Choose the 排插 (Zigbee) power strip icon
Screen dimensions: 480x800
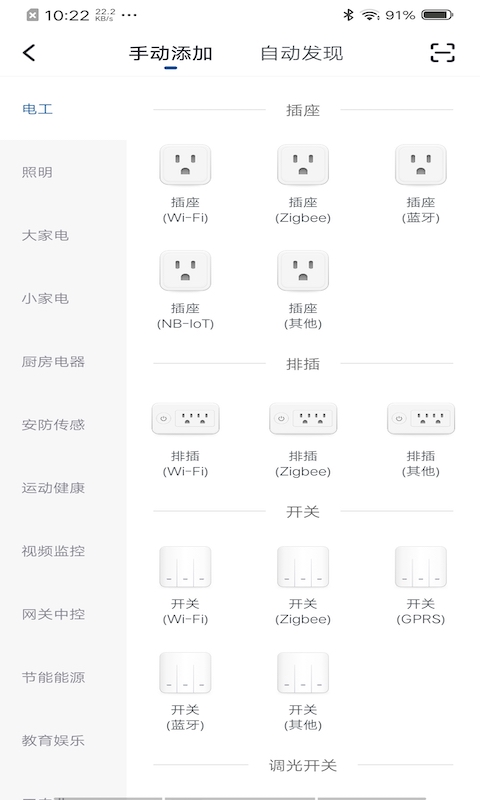click(x=303, y=418)
